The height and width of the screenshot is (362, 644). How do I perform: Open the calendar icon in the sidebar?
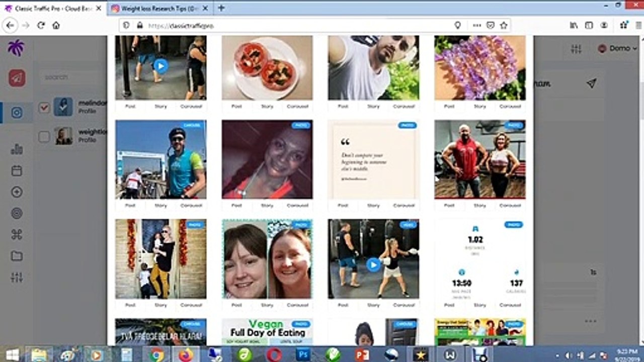point(17,171)
